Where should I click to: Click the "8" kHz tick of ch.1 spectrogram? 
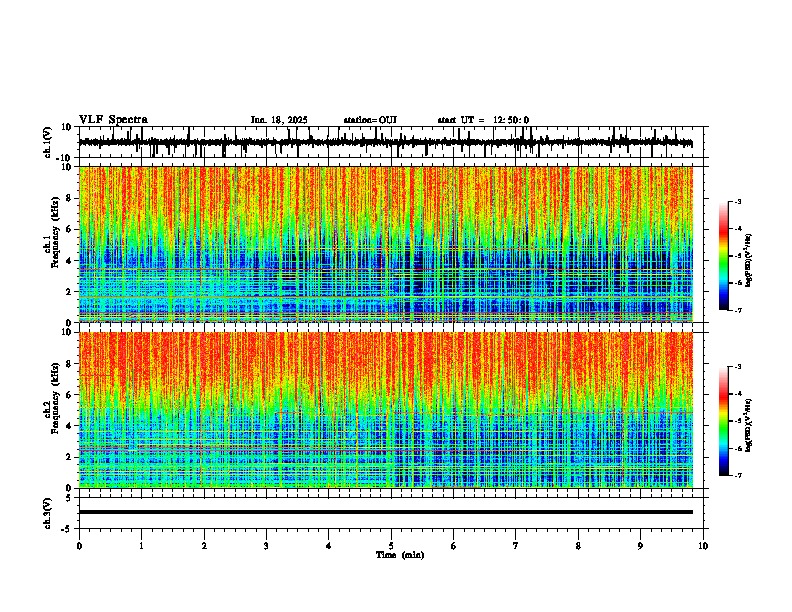70,198
